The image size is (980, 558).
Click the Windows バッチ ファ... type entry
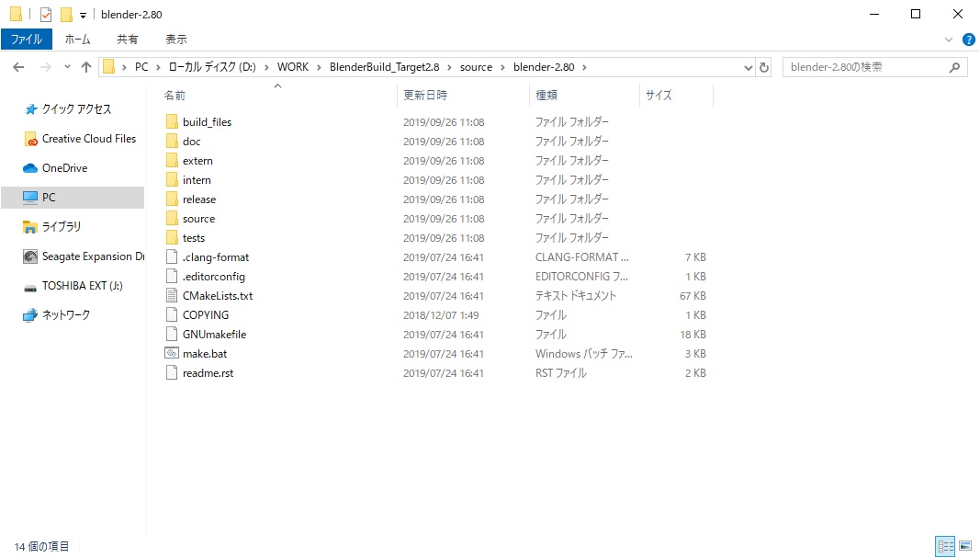tap(584, 354)
